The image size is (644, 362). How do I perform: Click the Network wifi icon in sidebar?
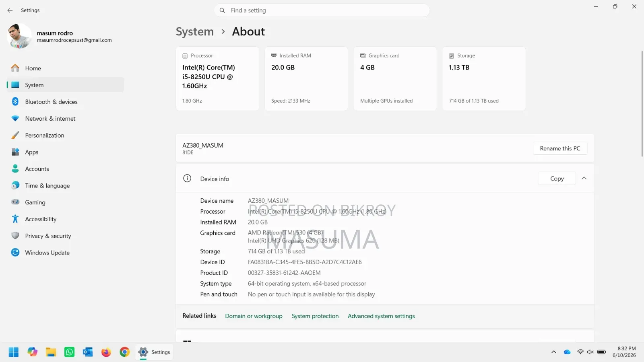point(15,119)
